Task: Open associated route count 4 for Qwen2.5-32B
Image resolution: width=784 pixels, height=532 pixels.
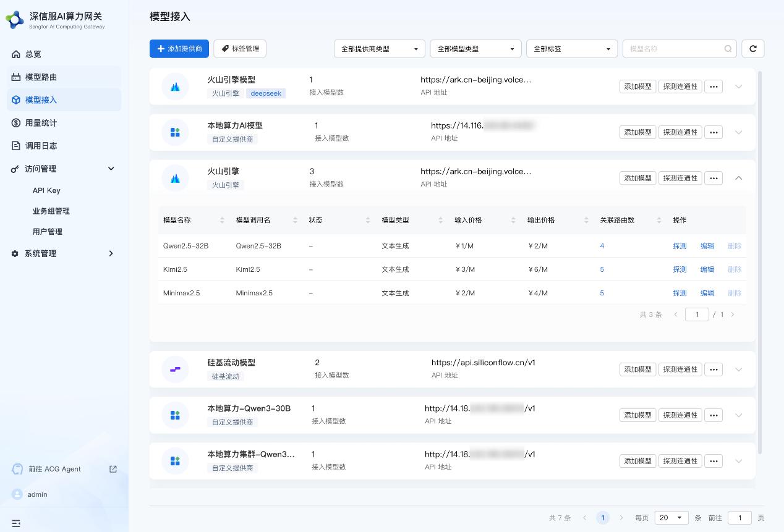Action: 602,246
